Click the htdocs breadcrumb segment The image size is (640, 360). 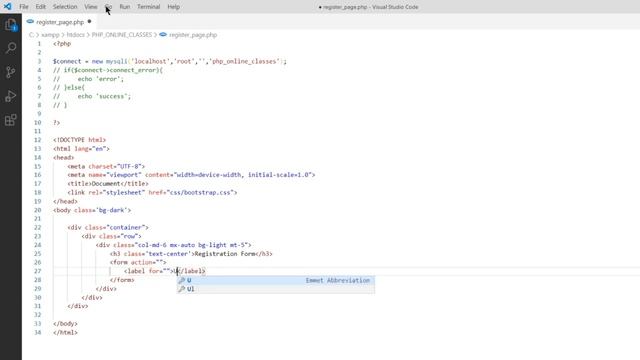[76, 35]
